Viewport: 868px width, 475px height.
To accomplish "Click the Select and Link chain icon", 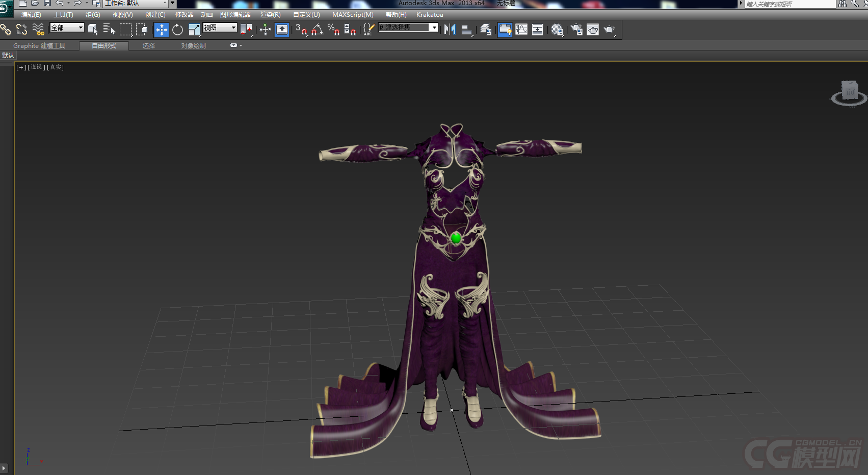I will click(6, 30).
